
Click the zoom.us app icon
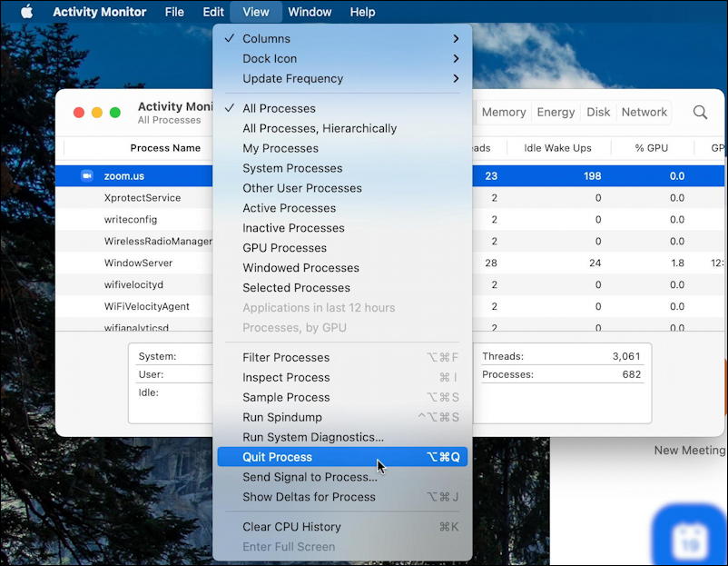(x=87, y=175)
